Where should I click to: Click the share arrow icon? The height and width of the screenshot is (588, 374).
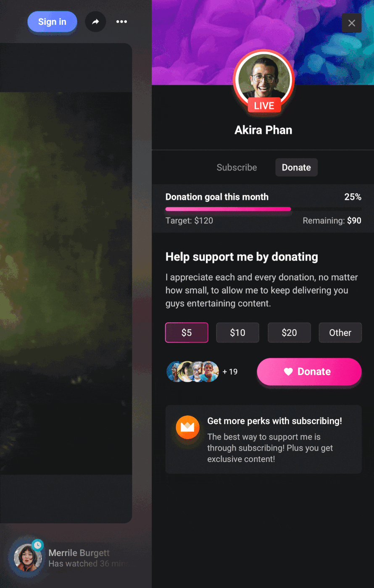95,21
